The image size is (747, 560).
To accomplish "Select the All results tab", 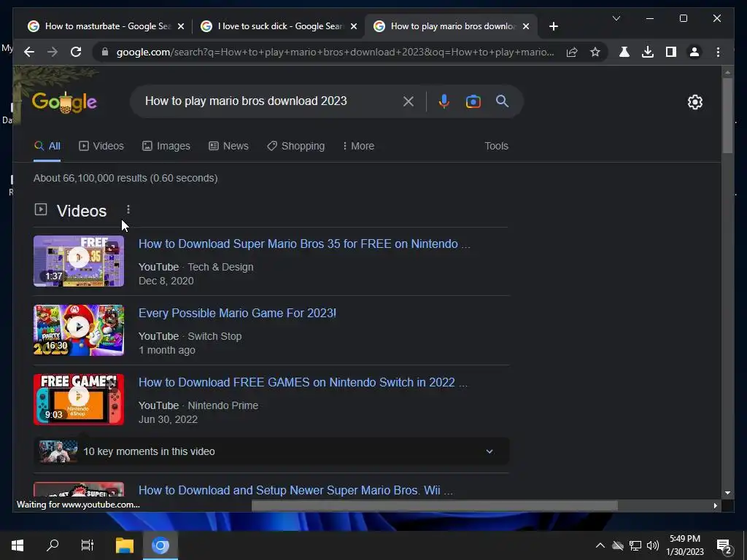I will pos(47,146).
